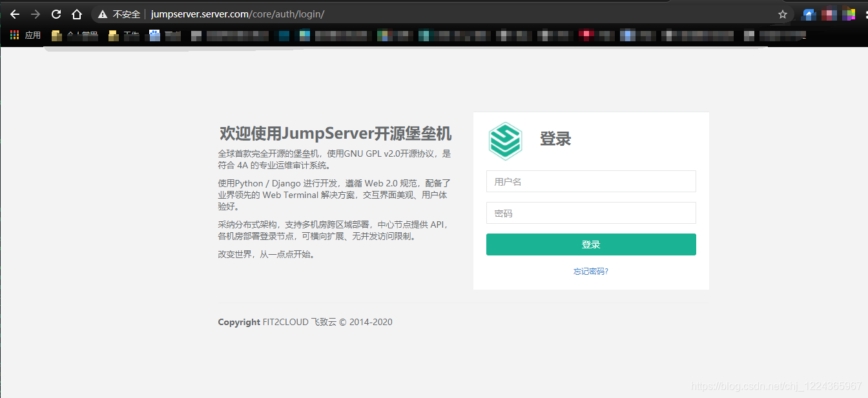Image resolution: width=868 pixels, height=398 pixels.
Task: Click the paragraph starting 采纳分布式架构
Action: pos(334,230)
